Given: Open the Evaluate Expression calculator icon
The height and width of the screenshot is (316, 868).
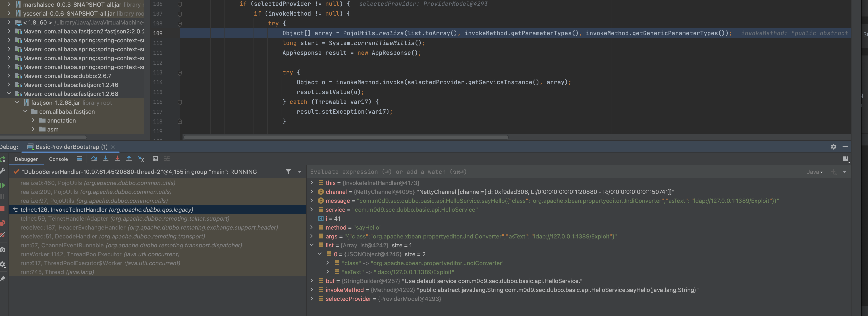Looking at the screenshot, I should 155,159.
